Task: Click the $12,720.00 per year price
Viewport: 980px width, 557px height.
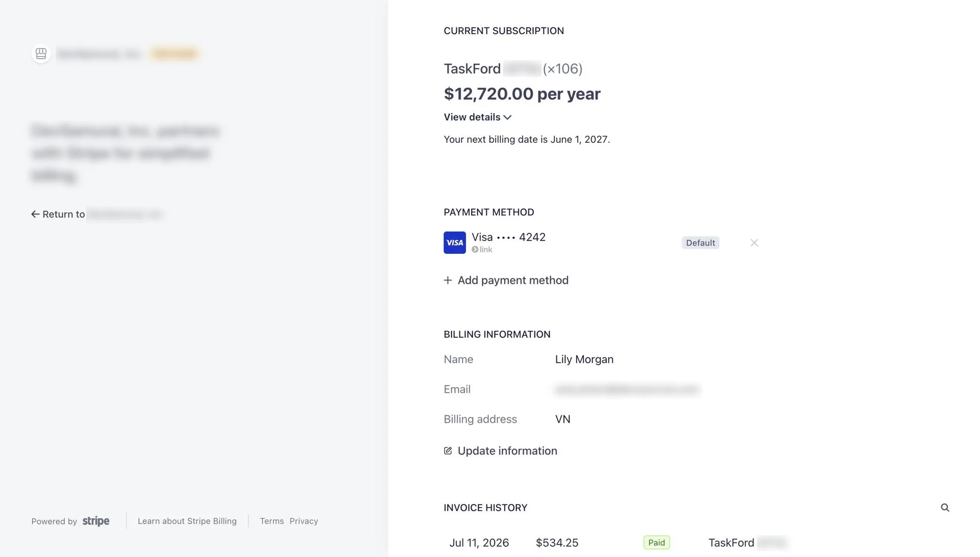Action: (522, 94)
